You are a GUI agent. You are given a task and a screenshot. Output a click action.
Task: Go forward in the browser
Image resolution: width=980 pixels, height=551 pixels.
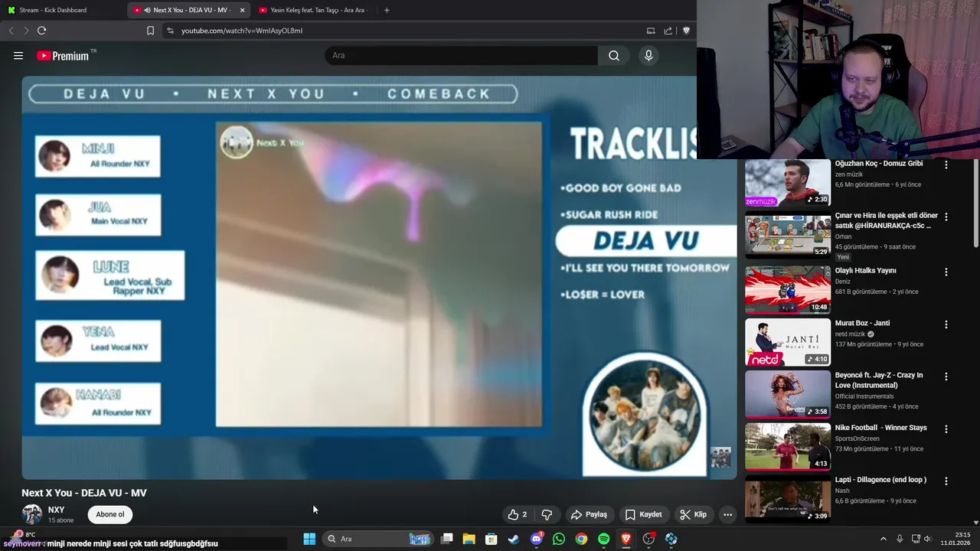[x=25, y=31]
